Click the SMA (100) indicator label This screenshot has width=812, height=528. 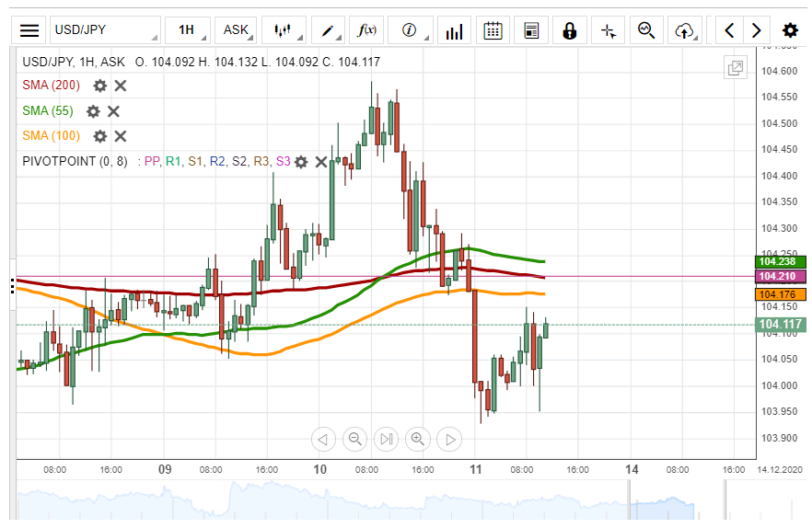pyautogui.click(x=51, y=136)
